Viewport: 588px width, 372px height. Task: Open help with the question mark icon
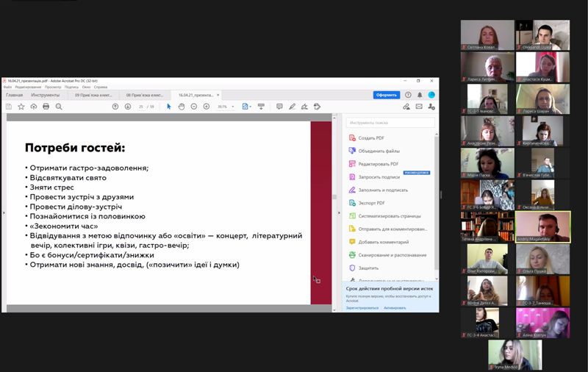pyautogui.click(x=408, y=96)
